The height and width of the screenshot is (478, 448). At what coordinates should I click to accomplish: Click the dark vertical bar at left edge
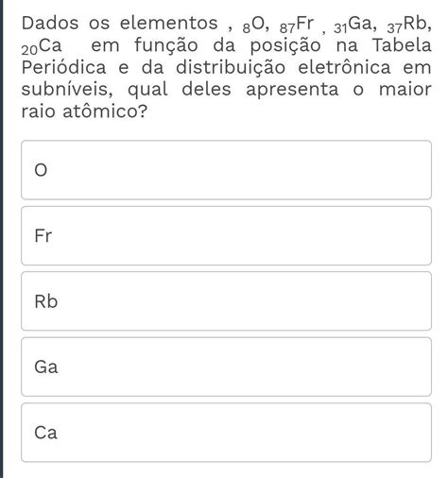2,239
